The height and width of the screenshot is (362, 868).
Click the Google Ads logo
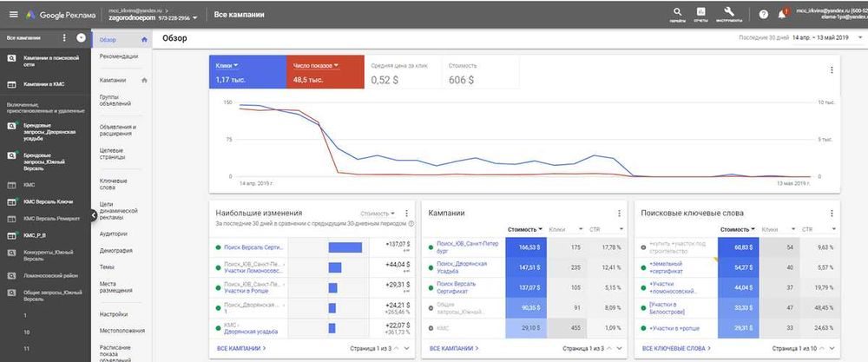pos(31,15)
